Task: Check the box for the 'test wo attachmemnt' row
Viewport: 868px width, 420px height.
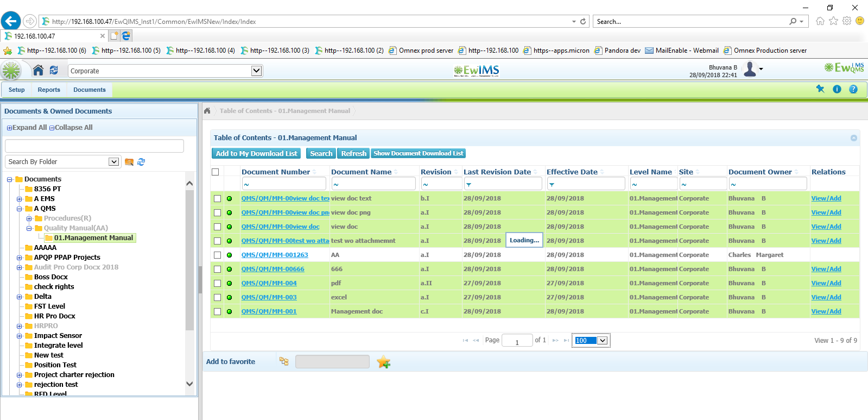Action: click(x=217, y=241)
